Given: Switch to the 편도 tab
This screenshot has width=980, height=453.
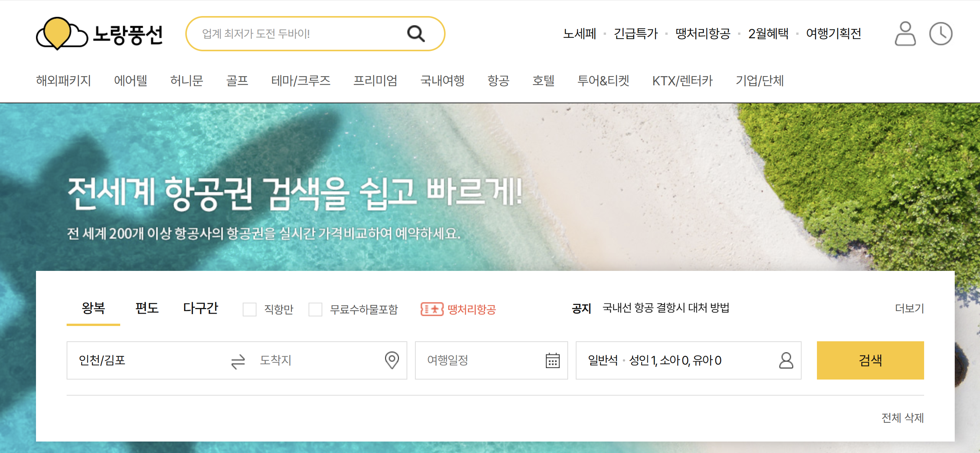Looking at the screenshot, I should pos(147,308).
